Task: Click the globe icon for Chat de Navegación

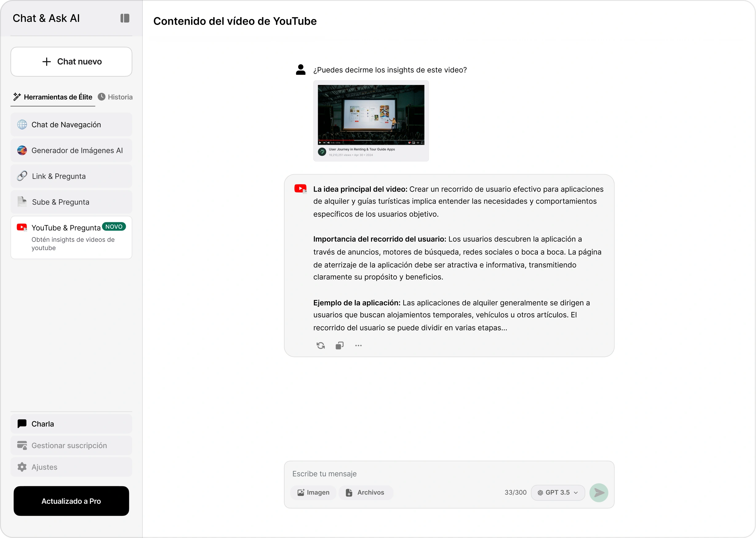Action: [x=22, y=124]
